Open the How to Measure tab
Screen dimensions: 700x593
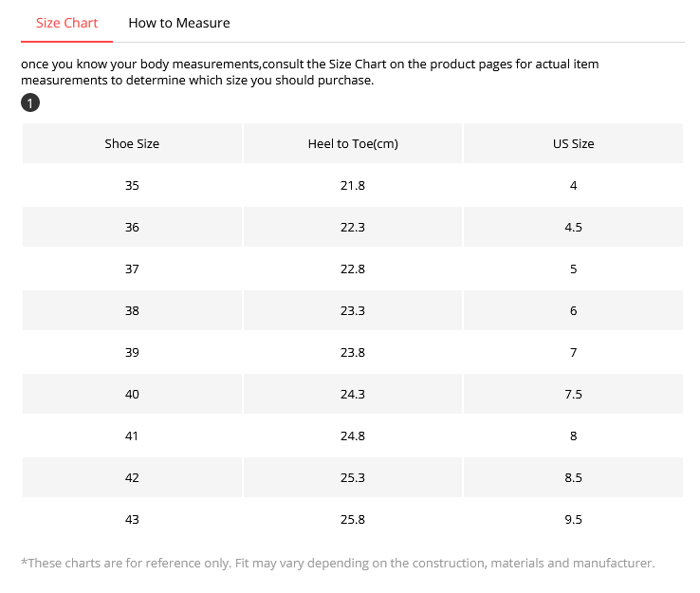pos(178,23)
